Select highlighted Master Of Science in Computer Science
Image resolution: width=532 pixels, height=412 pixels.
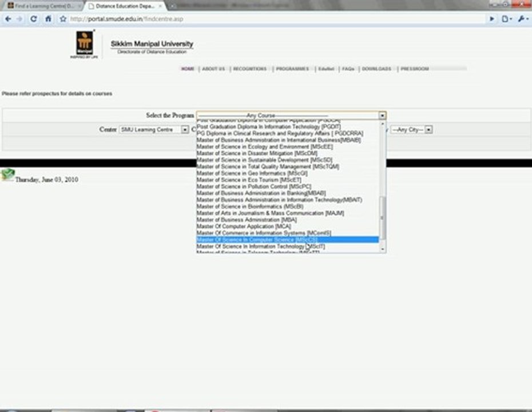(x=287, y=240)
